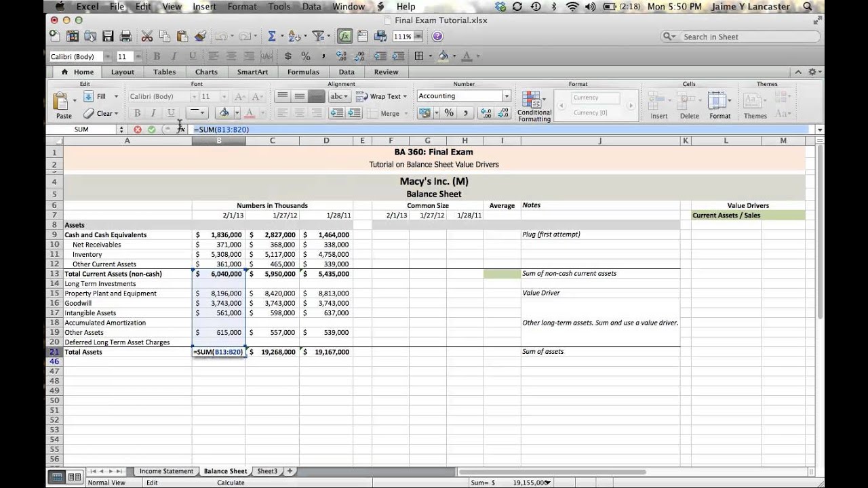
Task: Click the ribbon Increase Indent icon
Action: 354,113
